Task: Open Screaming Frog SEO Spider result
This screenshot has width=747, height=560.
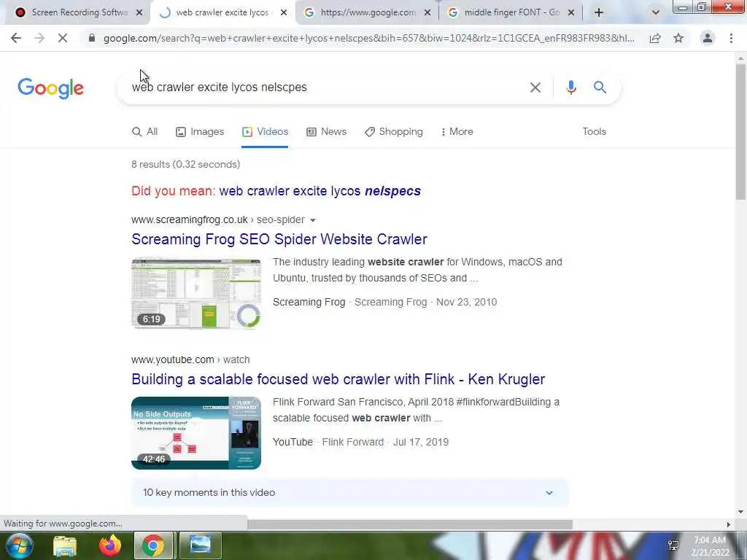Action: (279, 239)
